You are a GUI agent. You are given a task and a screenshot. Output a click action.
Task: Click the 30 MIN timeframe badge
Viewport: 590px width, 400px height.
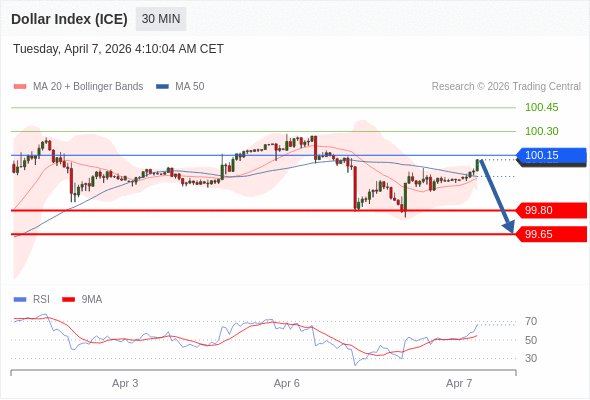pyautogui.click(x=161, y=19)
